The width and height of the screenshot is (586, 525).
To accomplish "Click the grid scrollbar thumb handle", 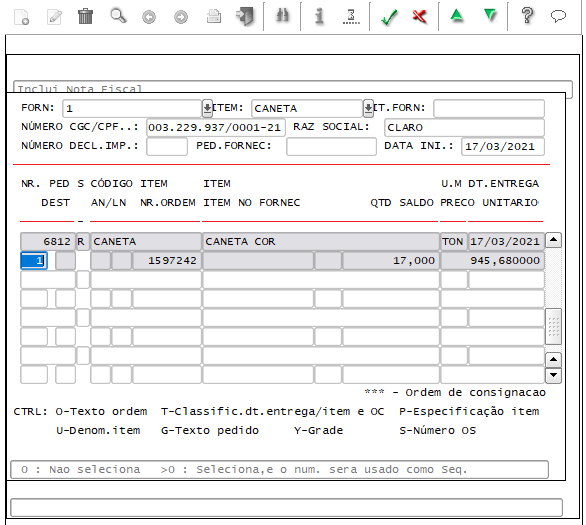I will coord(553,327).
